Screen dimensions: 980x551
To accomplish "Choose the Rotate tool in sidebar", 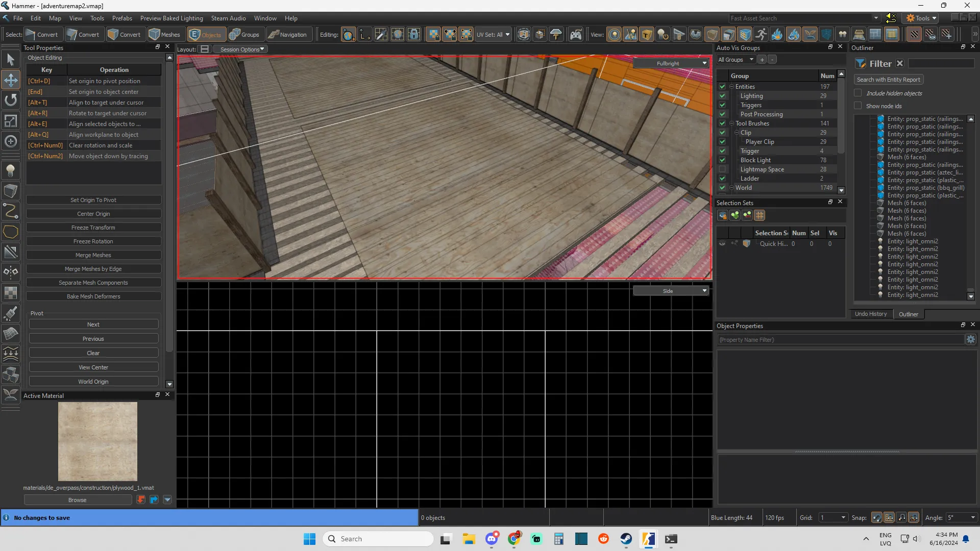I will (x=11, y=100).
